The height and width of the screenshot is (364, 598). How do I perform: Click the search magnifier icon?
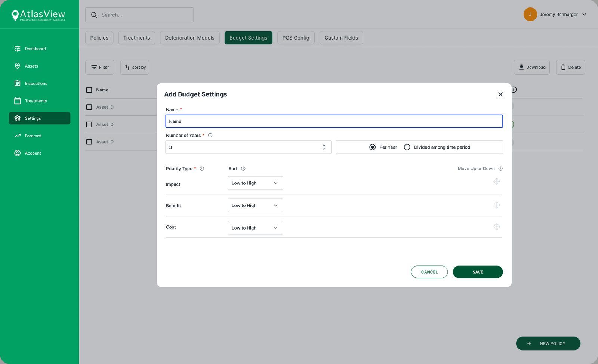tap(94, 15)
